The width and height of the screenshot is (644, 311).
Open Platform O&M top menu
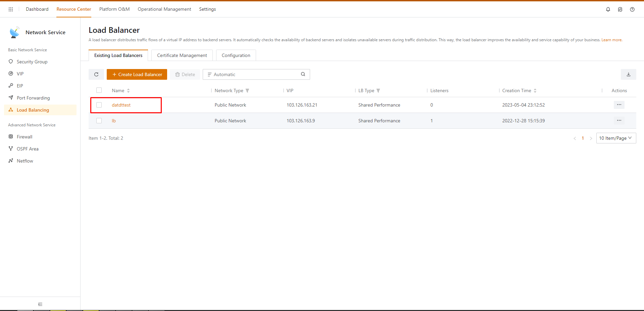(x=114, y=9)
